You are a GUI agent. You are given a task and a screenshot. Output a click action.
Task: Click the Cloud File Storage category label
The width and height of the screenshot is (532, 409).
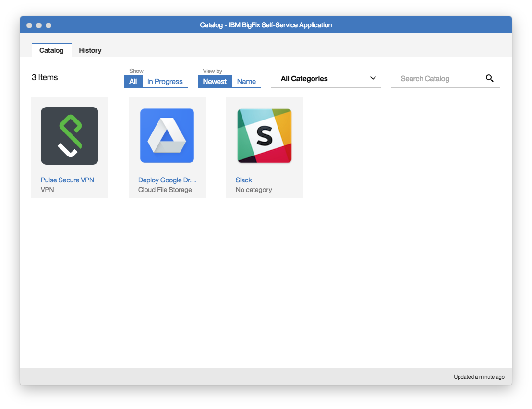165,190
